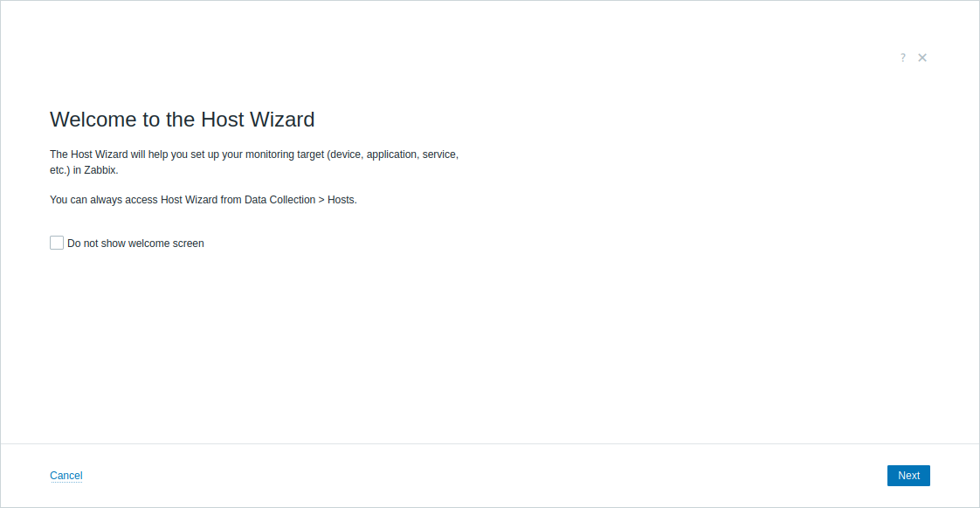View wizard documentation via question mark icon
This screenshot has width=980, height=508.
(x=902, y=58)
